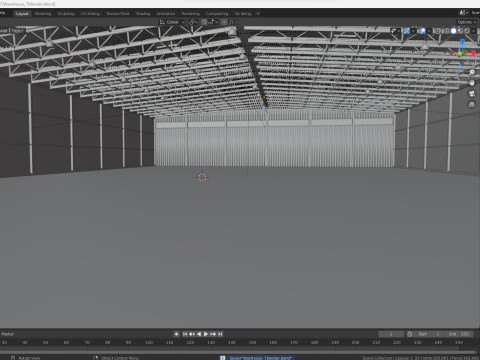Toggle proportional editing button

coord(224,22)
